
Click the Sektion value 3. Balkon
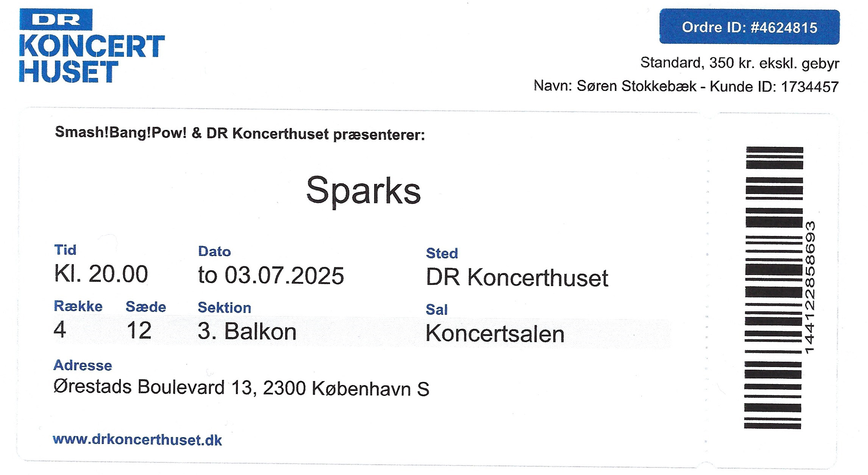[247, 331]
